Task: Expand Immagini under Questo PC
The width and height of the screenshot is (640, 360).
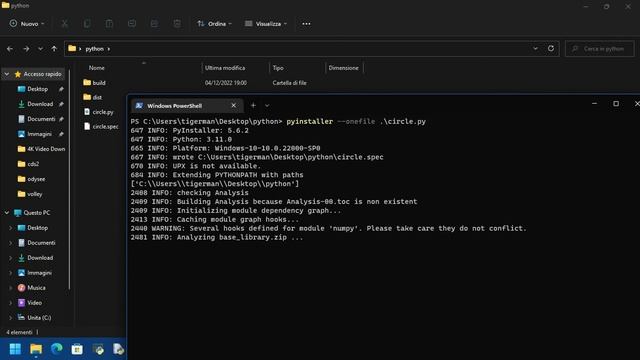Action: point(11,273)
